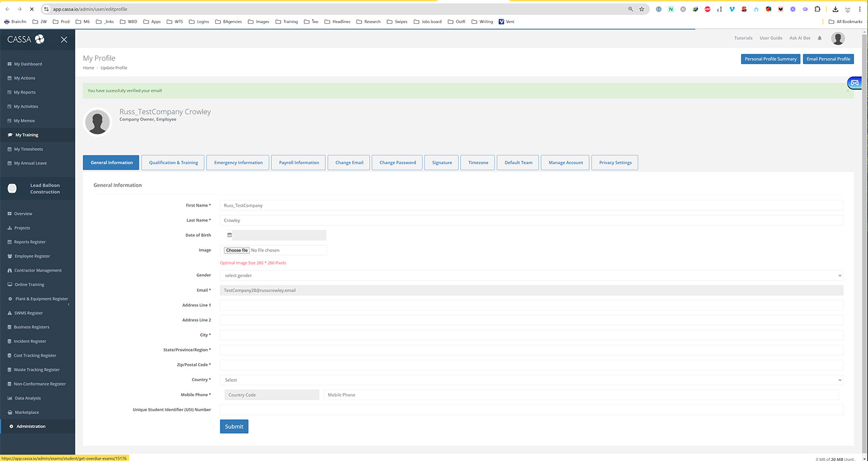
Task: Focus the Mobile Phone number field
Action: [x=581, y=395]
